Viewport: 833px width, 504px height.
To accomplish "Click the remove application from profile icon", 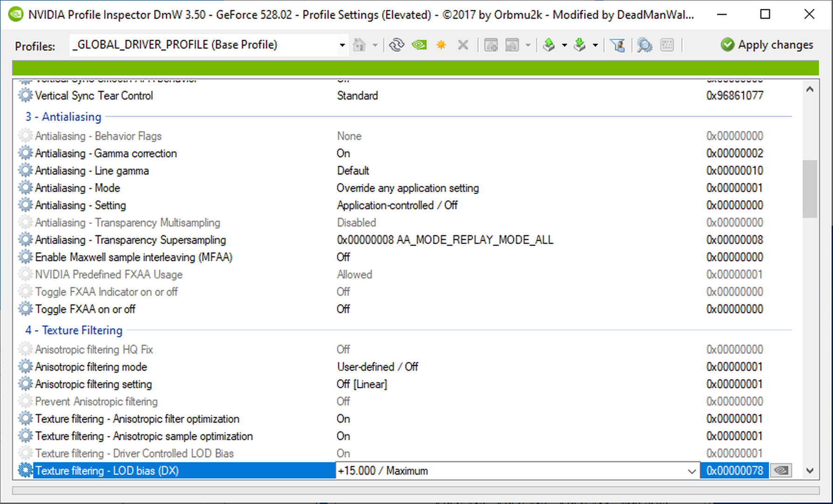I will point(512,45).
